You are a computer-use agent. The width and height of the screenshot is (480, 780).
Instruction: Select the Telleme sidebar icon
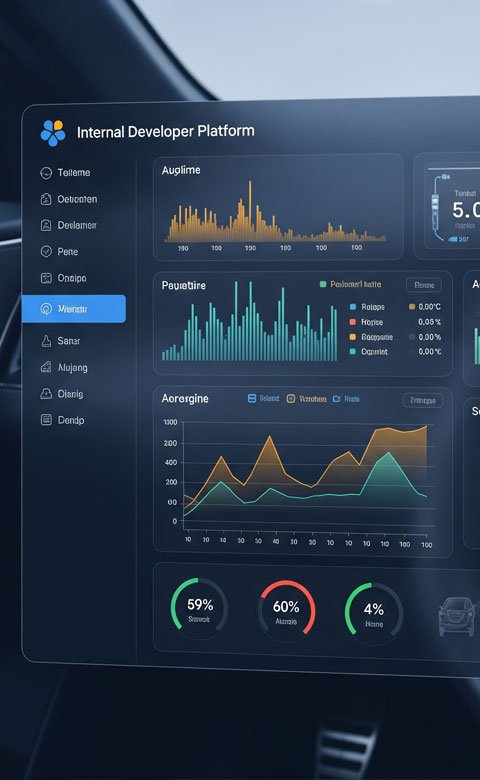click(46, 173)
